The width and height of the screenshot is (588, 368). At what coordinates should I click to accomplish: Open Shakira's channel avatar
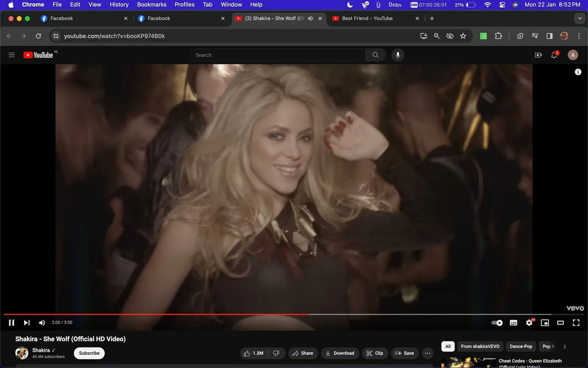(22, 353)
